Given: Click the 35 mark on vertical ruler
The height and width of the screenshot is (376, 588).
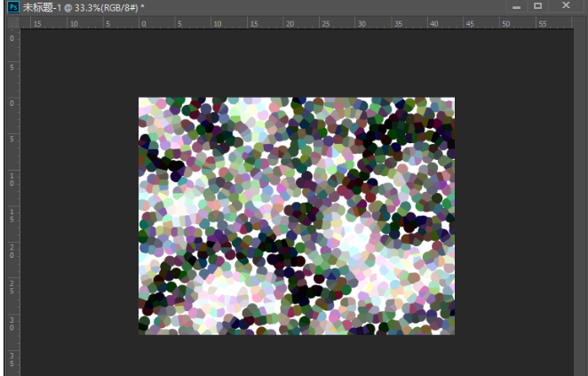Looking at the screenshot, I should (12, 359).
